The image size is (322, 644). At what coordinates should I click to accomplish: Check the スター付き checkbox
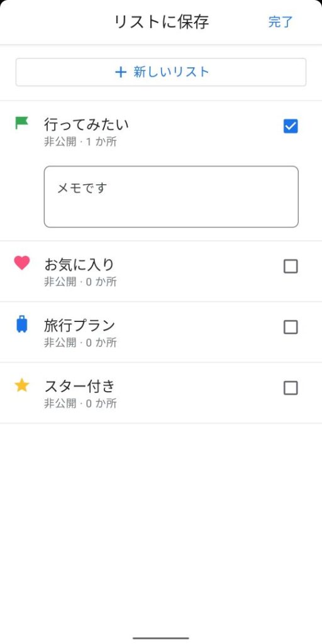pyautogui.click(x=291, y=388)
